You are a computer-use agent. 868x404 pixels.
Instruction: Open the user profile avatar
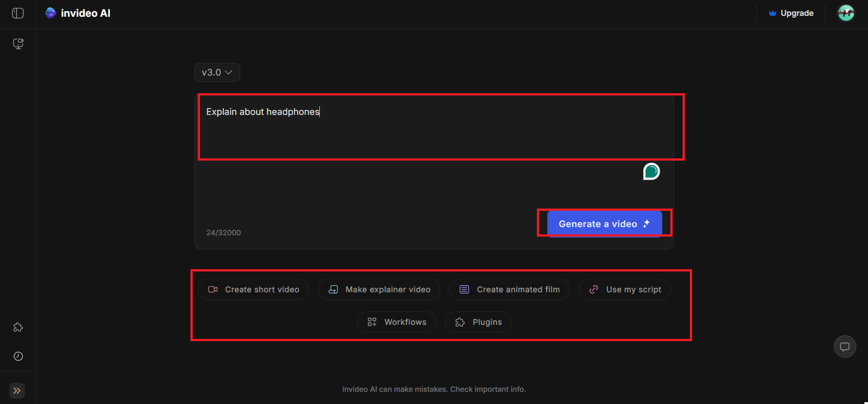[x=845, y=13]
